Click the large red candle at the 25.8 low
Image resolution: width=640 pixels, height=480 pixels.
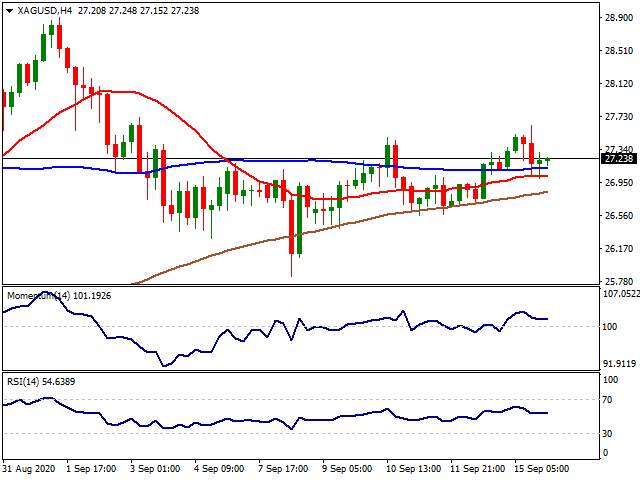[x=291, y=233]
